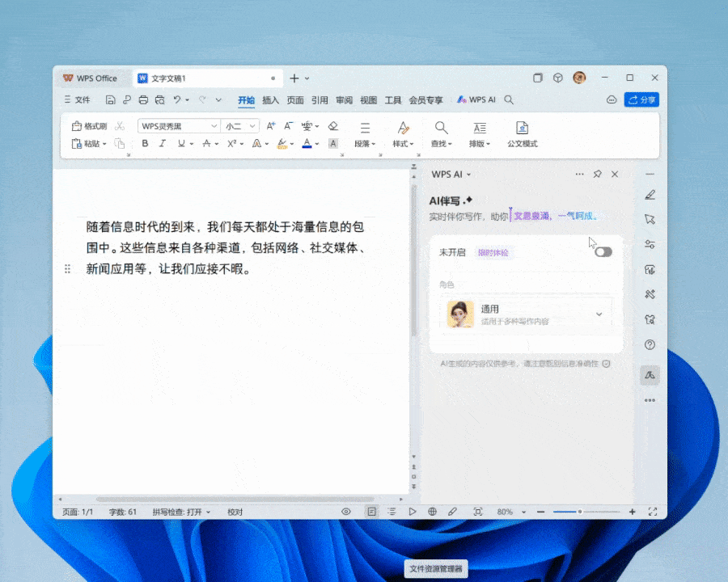Image resolution: width=728 pixels, height=582 pixels.
Task: Switch to the 开始 ribbon tab
Action: pyautogui.click(x=246, y=100)
